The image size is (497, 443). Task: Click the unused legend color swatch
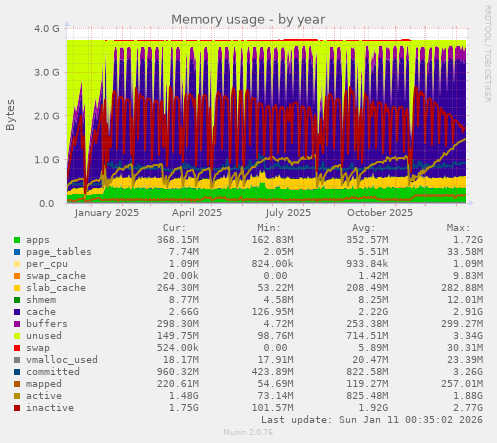pos(17,336)
